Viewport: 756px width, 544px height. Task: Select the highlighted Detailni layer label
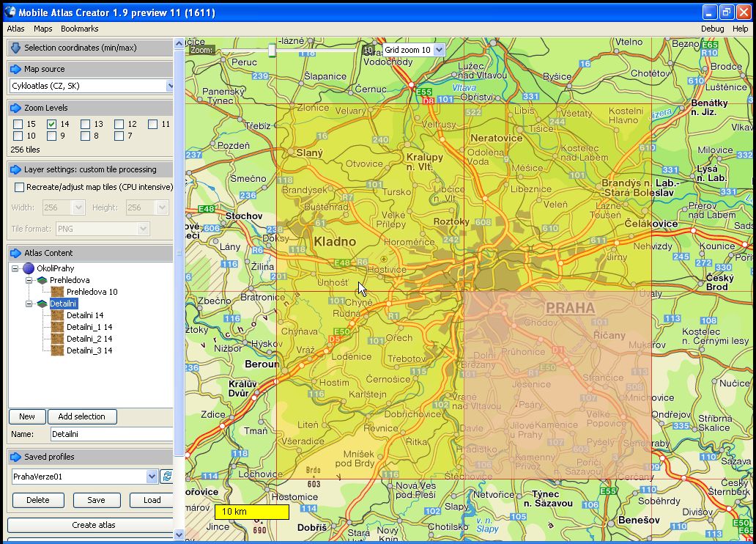point(63,304)
